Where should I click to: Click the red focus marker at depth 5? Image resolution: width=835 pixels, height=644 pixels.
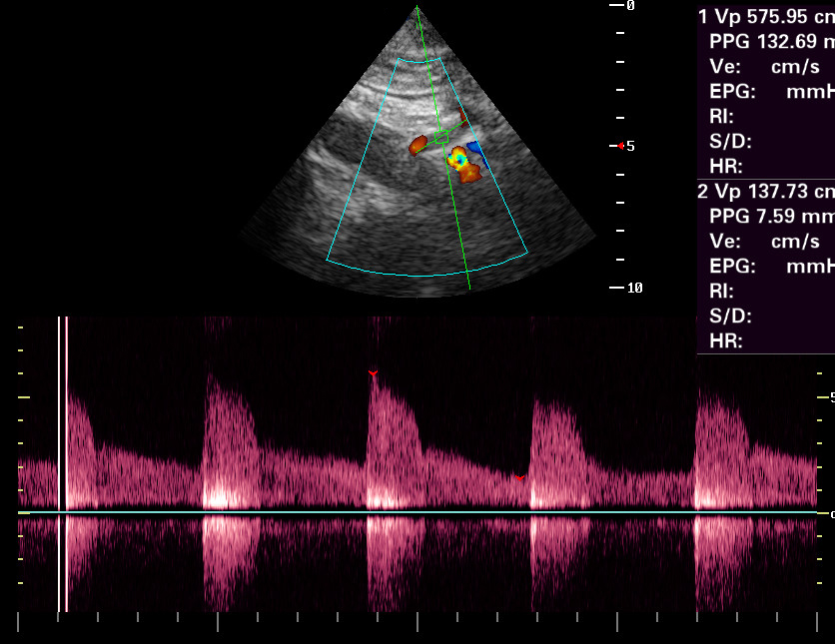coord(620,146)
